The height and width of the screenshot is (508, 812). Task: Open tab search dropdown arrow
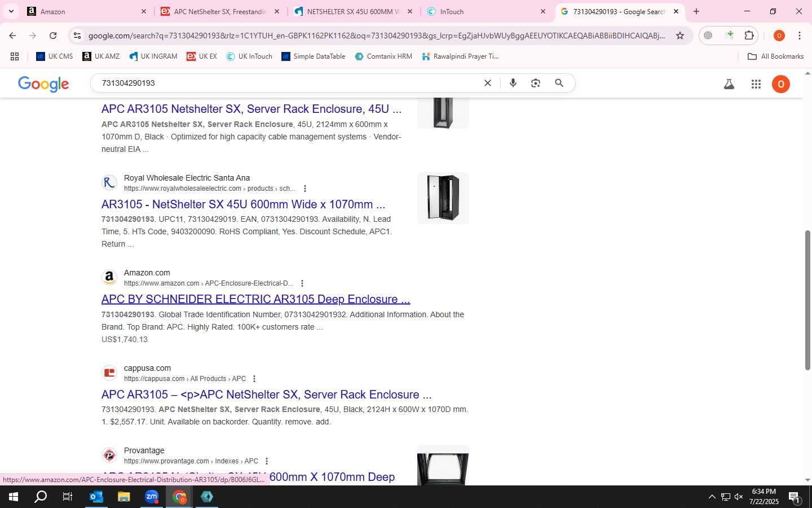[x=11, y=11]
